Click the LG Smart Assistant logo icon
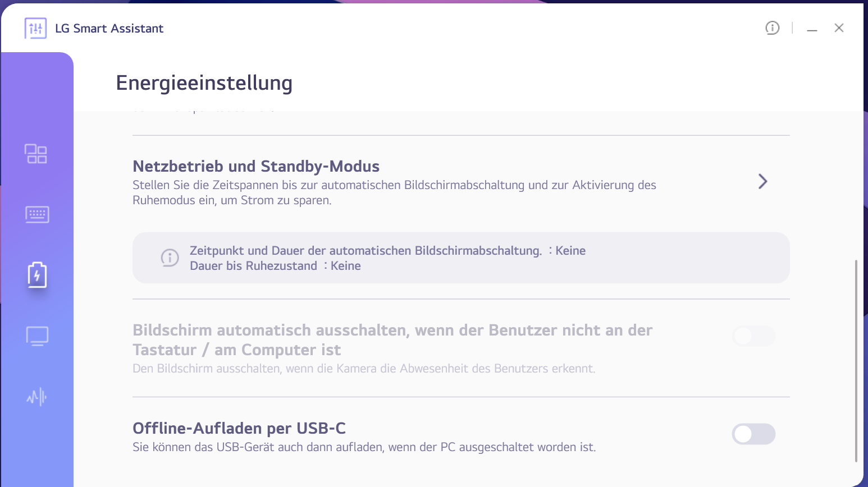The width and height of the screenshot is (868, 487). coord(35,28)
